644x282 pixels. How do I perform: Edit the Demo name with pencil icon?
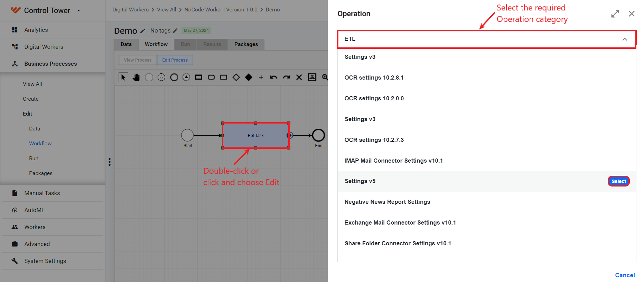142,31
